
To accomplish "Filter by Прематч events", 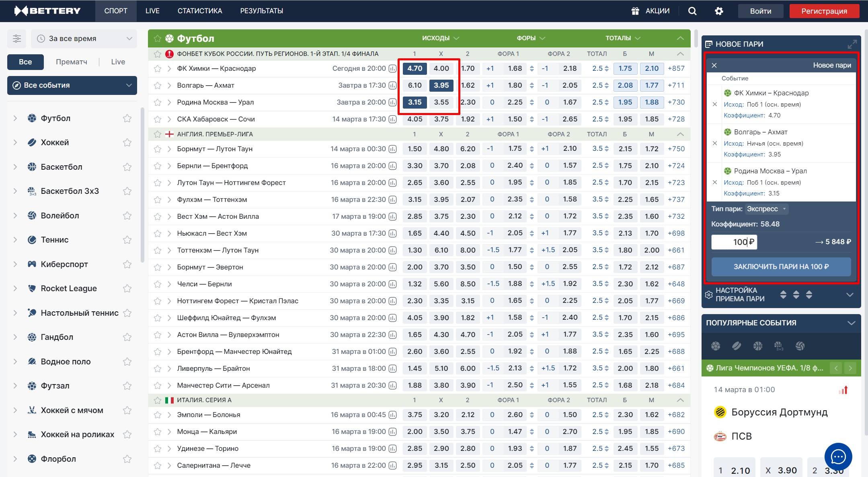I will click(72, 62).
